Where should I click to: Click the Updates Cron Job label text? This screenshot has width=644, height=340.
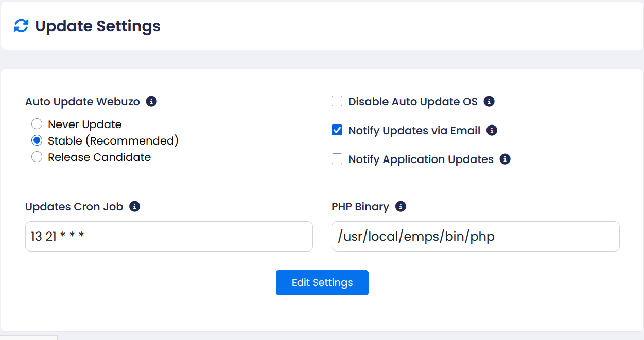click(74, 207)
